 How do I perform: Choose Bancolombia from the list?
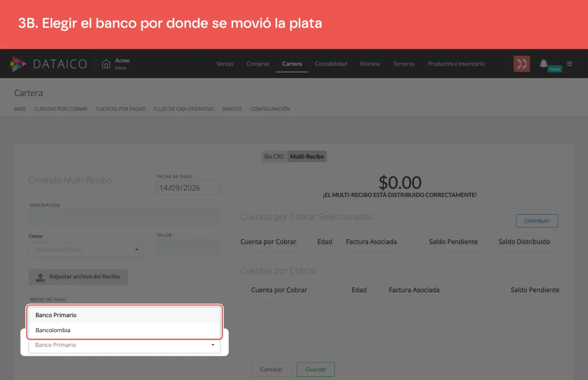[124, 330]
